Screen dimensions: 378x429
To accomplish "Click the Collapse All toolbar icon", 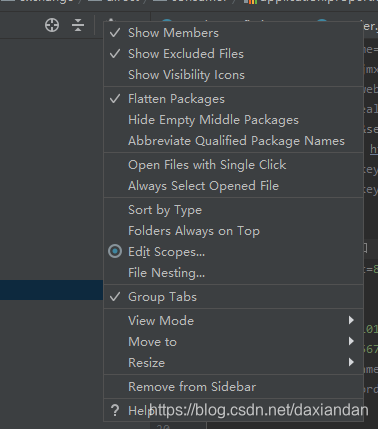I will click(78, 25).
